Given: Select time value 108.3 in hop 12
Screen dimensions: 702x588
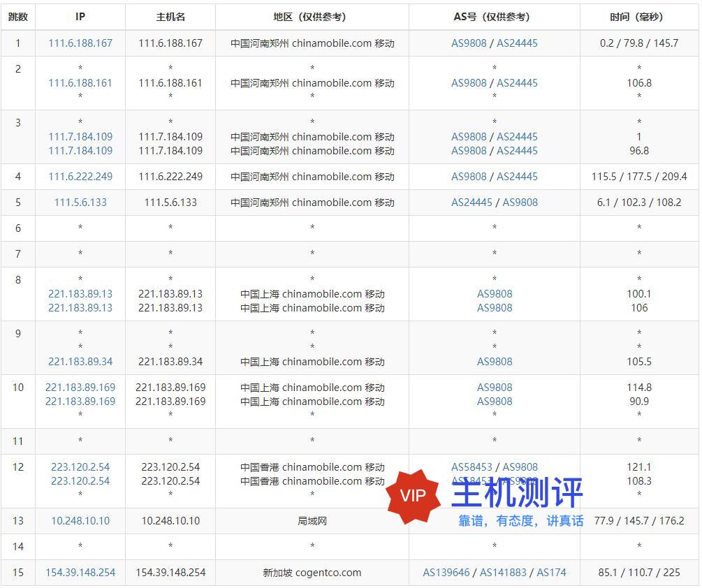Looking at the screenshot, I should (639, 480).
